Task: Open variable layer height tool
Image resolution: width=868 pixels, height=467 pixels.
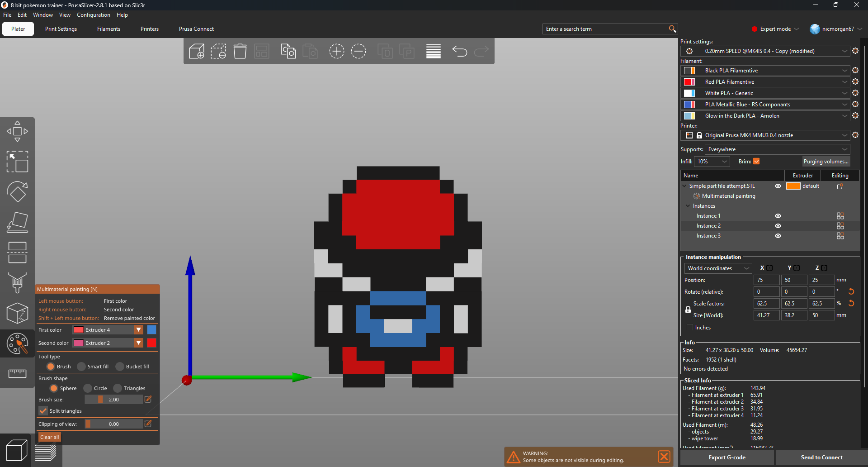Action: tap(434, 51)
